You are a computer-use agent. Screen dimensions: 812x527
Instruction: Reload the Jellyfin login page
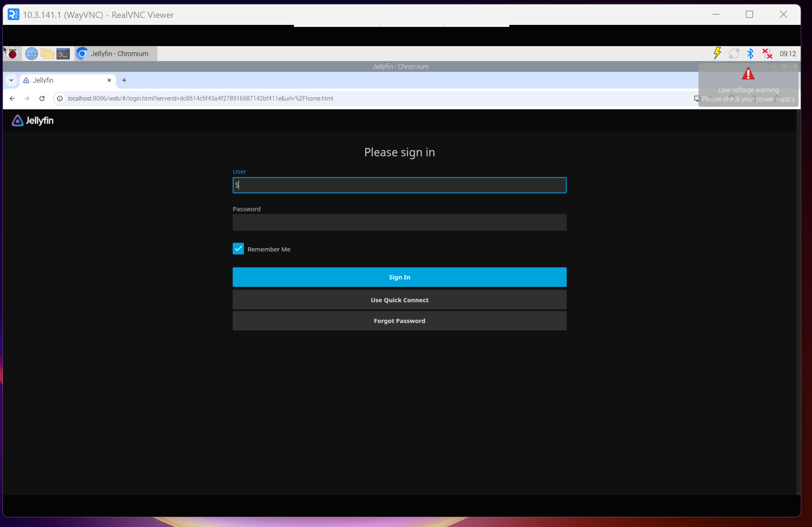42,98
